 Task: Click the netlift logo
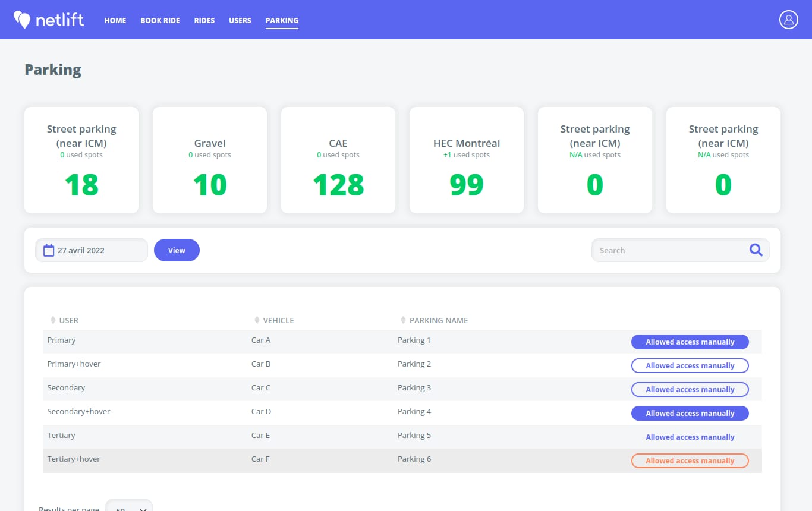[x=49, y=20]
